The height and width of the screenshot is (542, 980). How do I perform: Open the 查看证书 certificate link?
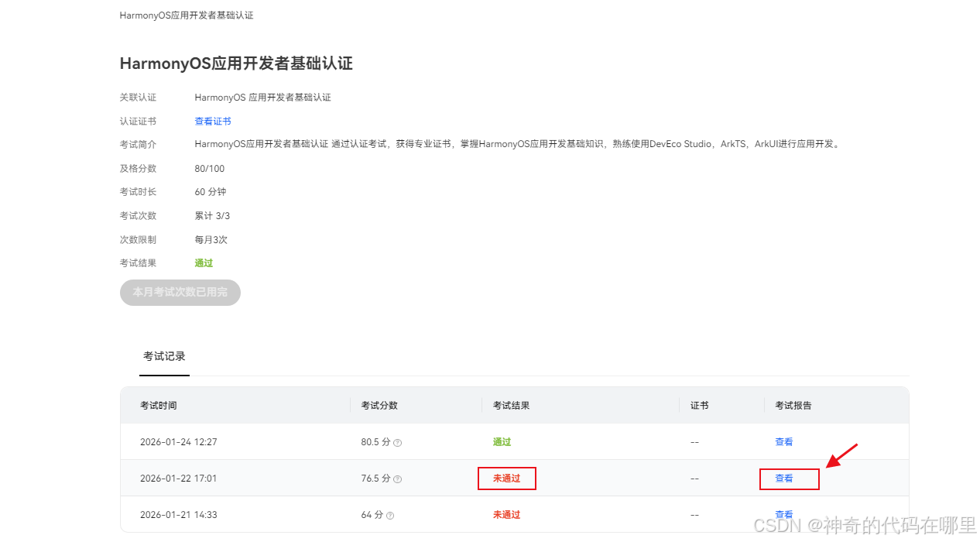(x=213, y=122)
